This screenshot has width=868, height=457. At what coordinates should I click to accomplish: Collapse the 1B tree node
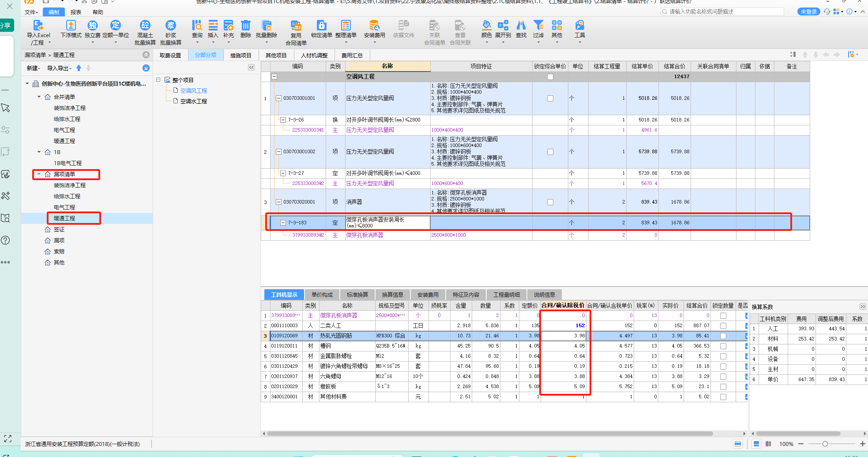pos(39,152)
